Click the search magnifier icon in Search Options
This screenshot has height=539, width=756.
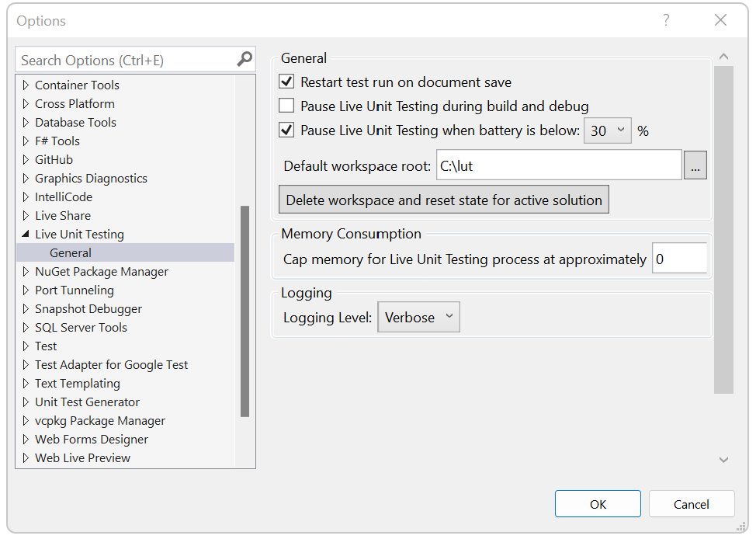244,59
